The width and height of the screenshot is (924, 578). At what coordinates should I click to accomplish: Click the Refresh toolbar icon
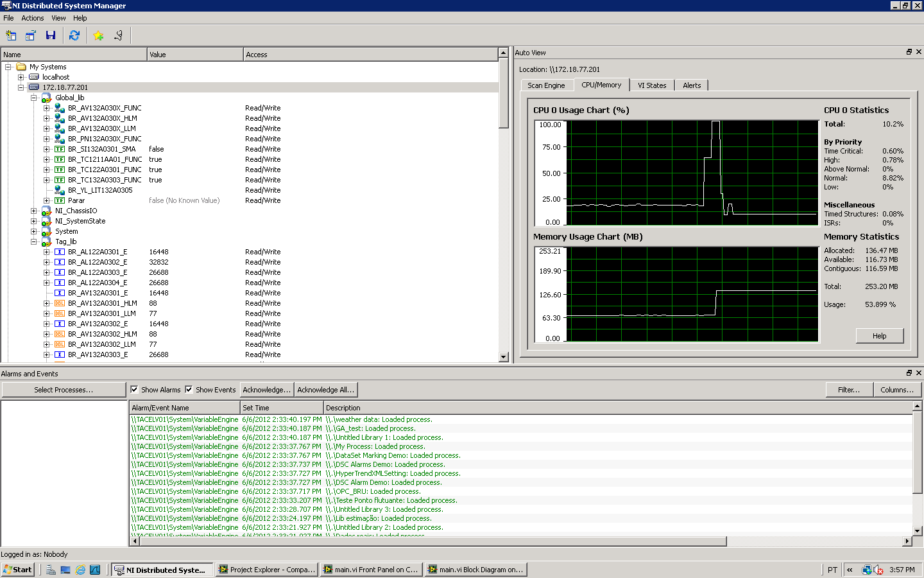coord(74,36)
